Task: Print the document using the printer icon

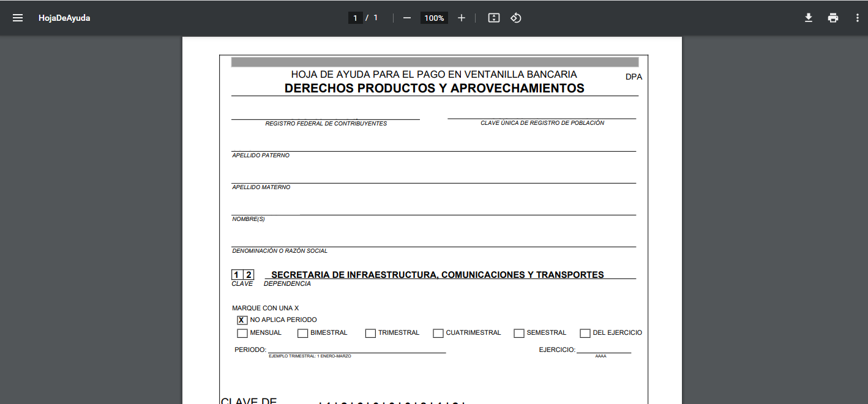Action: click(833, 18)
